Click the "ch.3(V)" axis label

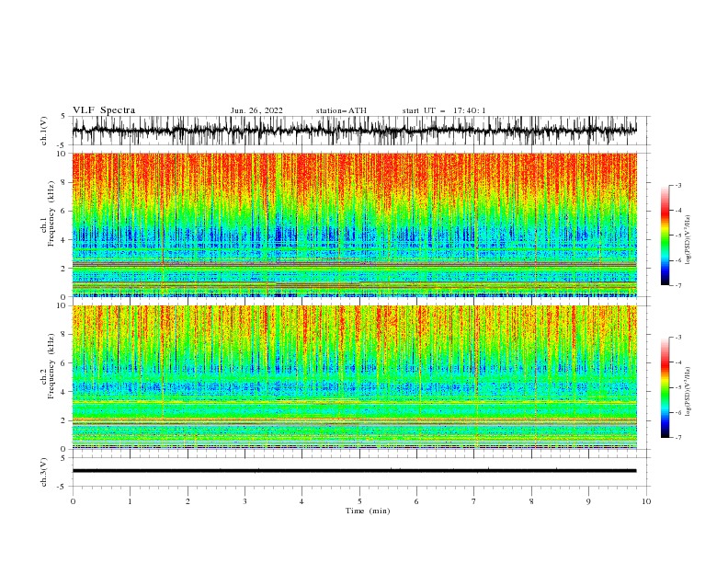point(44,472)
